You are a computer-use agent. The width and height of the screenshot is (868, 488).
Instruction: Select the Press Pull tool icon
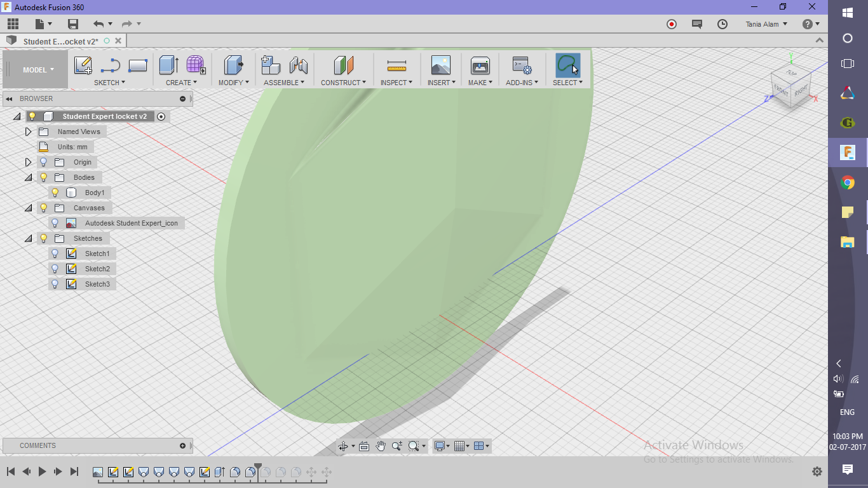click(x=233, y=65)
